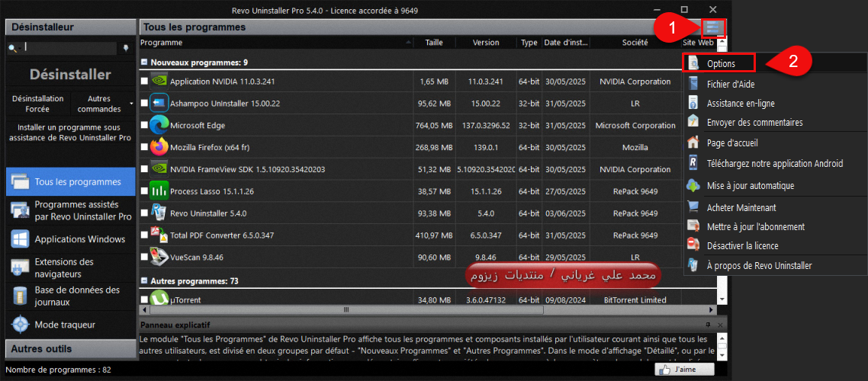Click the Ashampoo UnInstaller program icon
Screen dimensions: 868x381
[159, 103]
